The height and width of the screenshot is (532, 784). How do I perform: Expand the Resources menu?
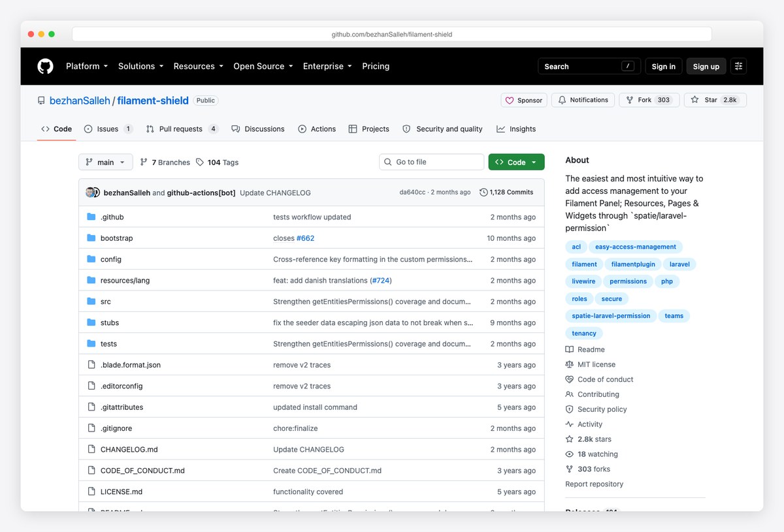(198, 66)
